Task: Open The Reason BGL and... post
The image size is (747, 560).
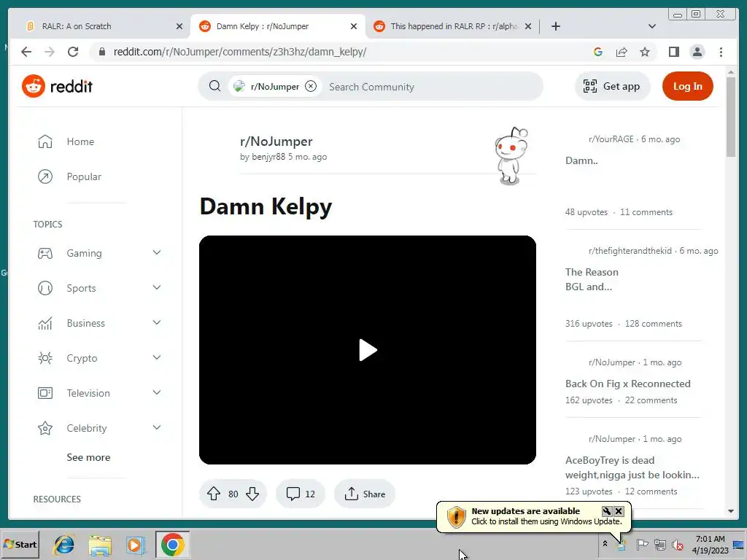Action: pos(592,279)
